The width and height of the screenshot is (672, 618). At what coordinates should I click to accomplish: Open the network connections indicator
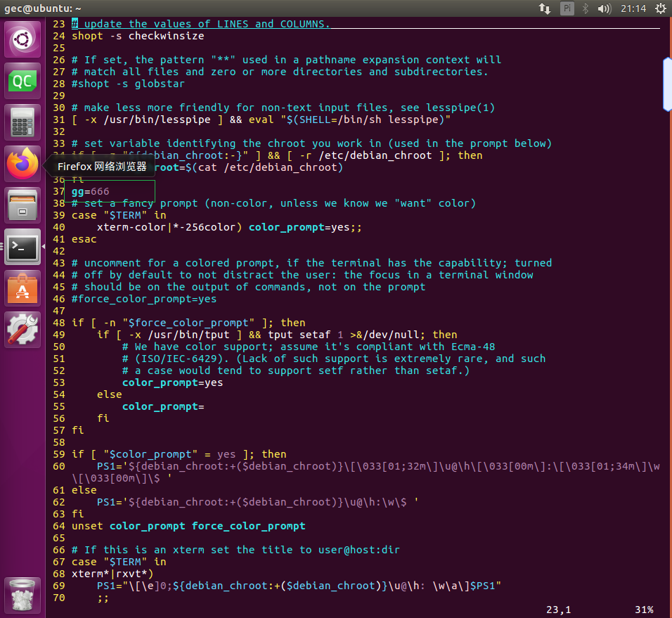[545, 8]
